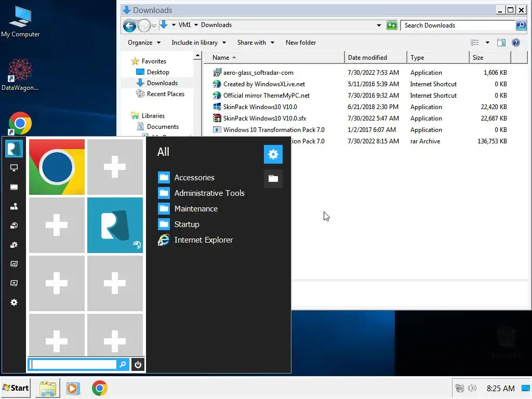532x399 pixels.
Task: Click the folder-with-globe sidebar icon
Action: pyautogui.click(x=14, y=225)
